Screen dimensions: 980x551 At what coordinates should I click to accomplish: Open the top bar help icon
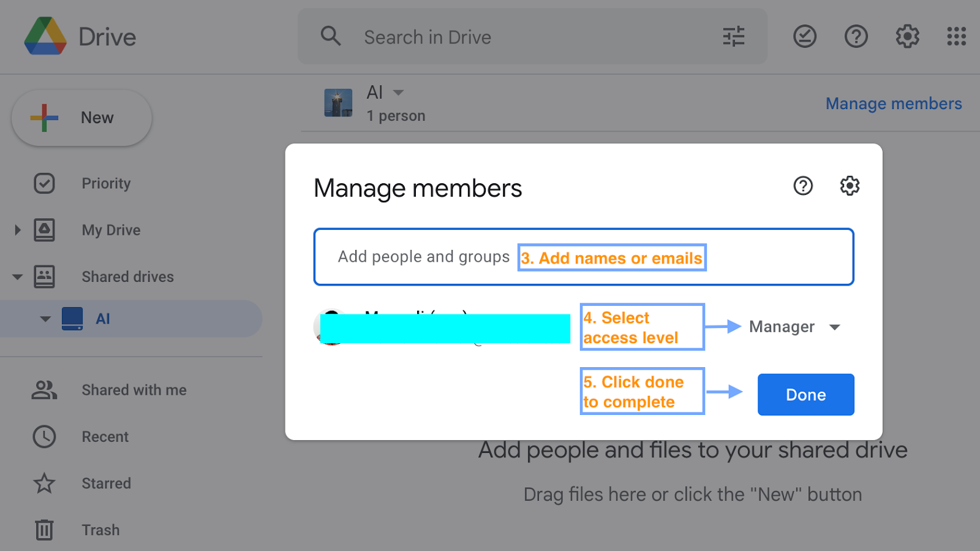(x=856, y=36)
